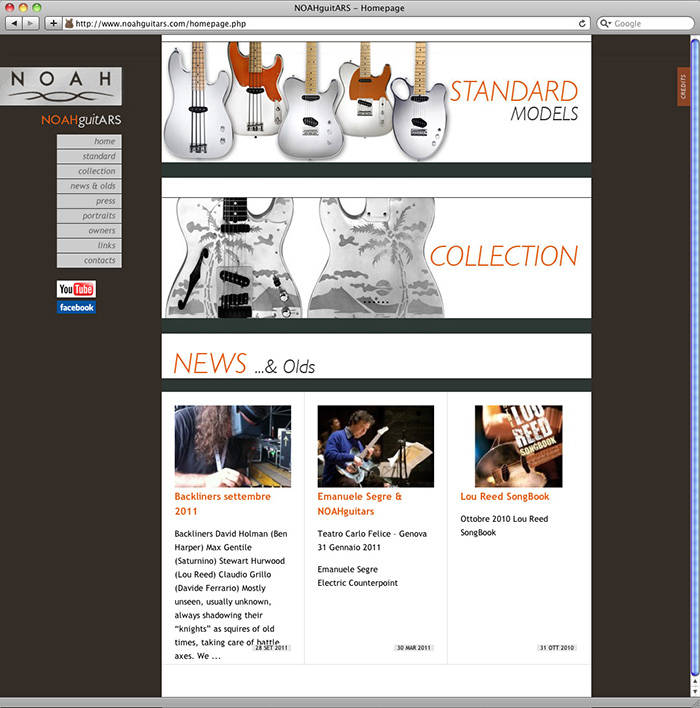Open the facebook icon link
The image size is (700, 708).
pos(76,307)
